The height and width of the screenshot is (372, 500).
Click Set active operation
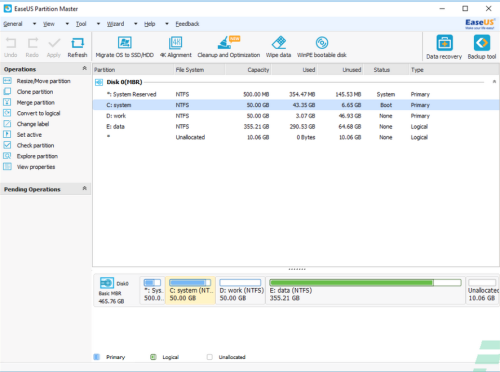[x=22, y=135]
